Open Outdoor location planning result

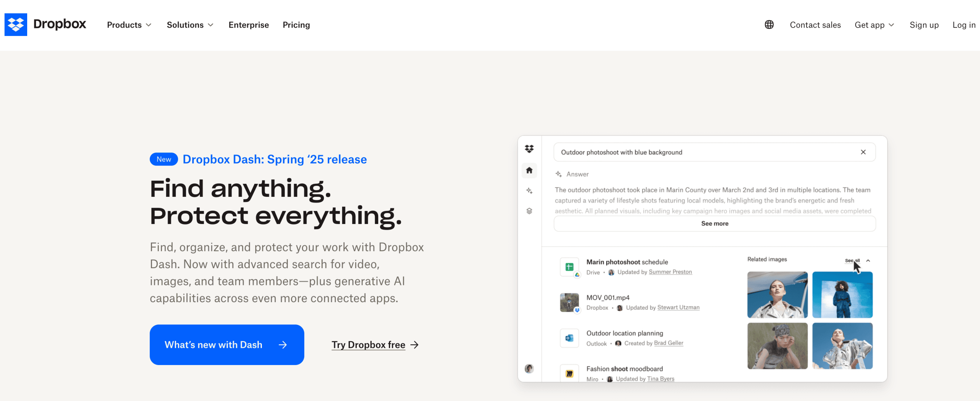pyautogui.click(x=625, y=333)
